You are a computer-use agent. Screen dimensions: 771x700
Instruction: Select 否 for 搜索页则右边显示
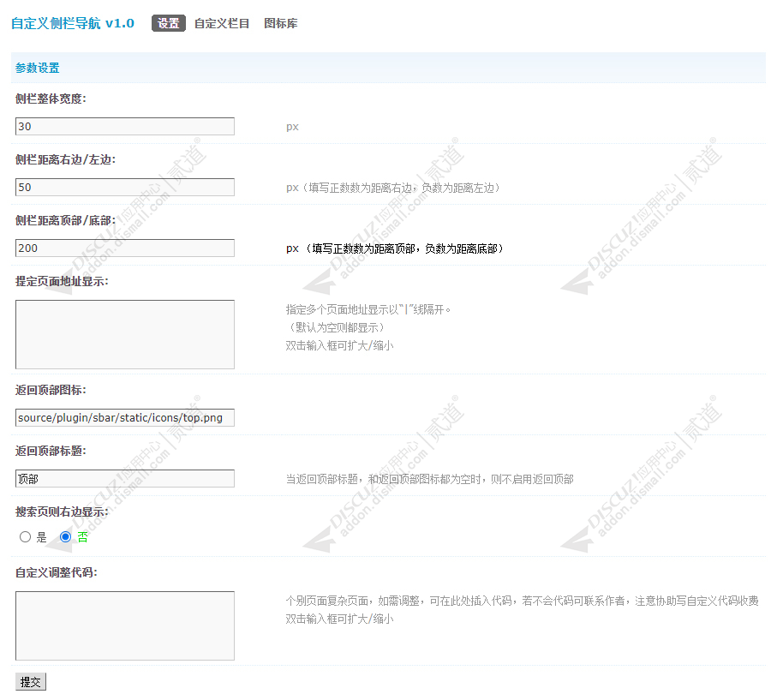coord(65,536)
